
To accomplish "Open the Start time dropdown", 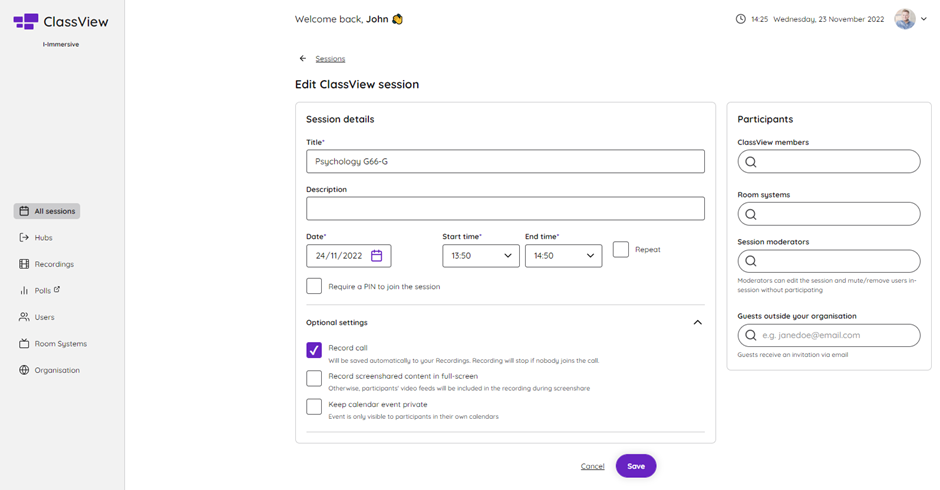I will click(481, 255).
